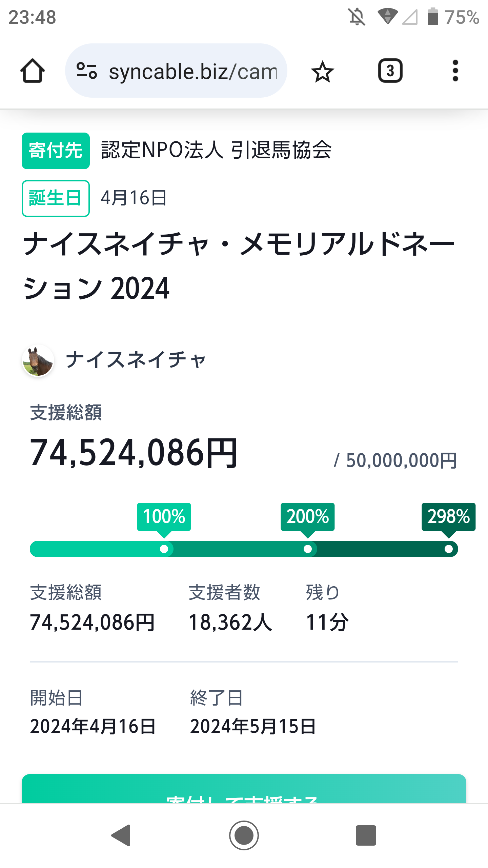Tap the 200% milestone progress badge
488x868 pixels.
pyautogui.click(x=307, y=517)
